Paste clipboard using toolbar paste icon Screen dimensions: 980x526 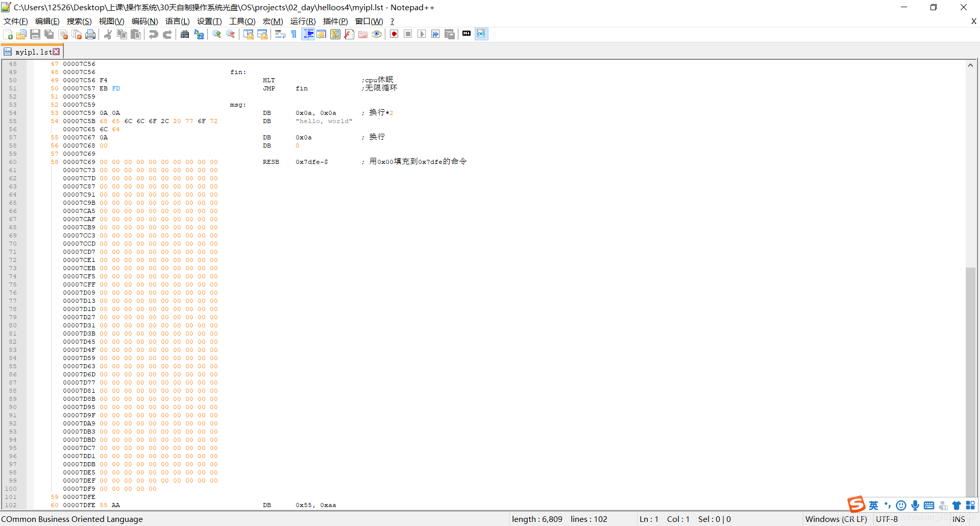click(136, 34)
